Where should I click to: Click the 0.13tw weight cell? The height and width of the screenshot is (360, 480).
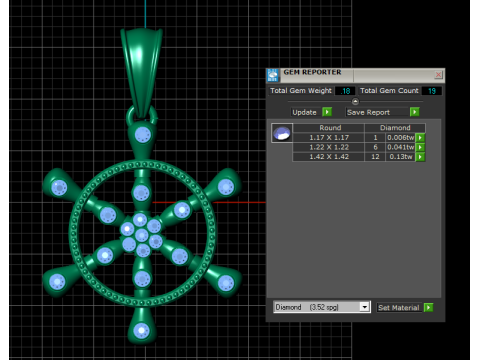point(401,157)
